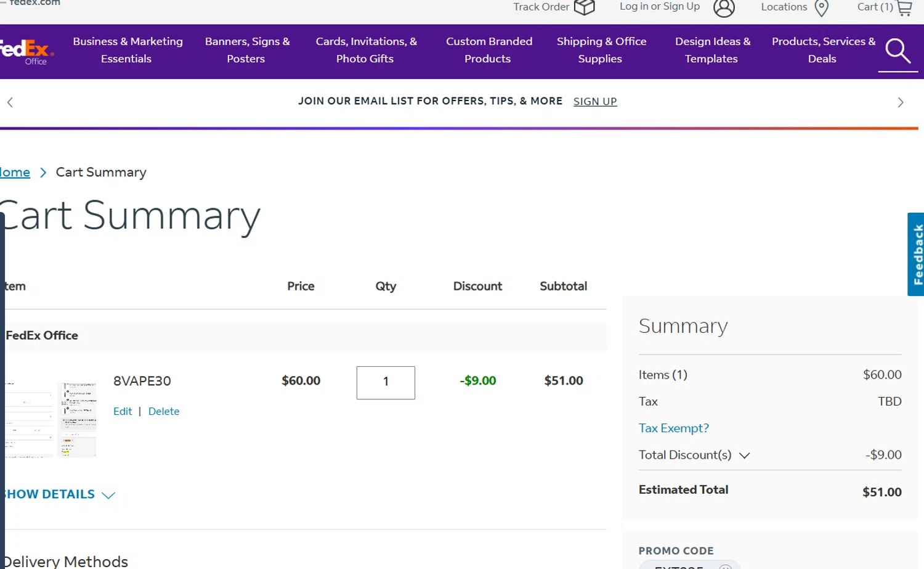Open Cards, Invitations, & Photo Gifts menu
The width and height of the screenshot is (924, 569).
pos(366,50)
